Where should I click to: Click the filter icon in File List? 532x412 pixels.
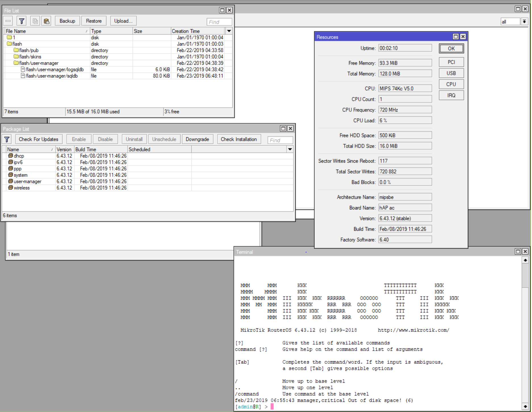tap(22, 21)
